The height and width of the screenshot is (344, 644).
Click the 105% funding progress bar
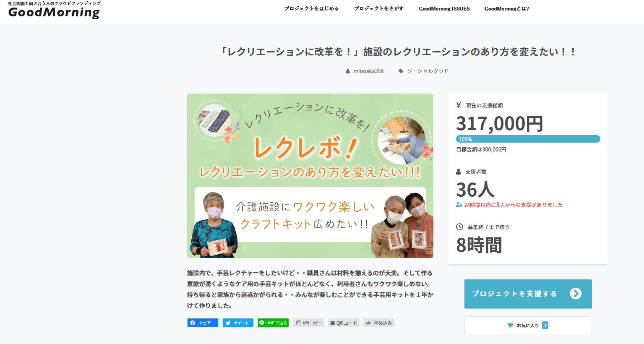pyautogui.click(x=528, y=139)
